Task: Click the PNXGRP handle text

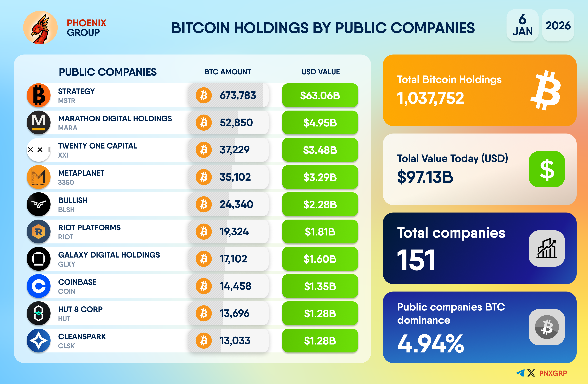Action: 553,373
